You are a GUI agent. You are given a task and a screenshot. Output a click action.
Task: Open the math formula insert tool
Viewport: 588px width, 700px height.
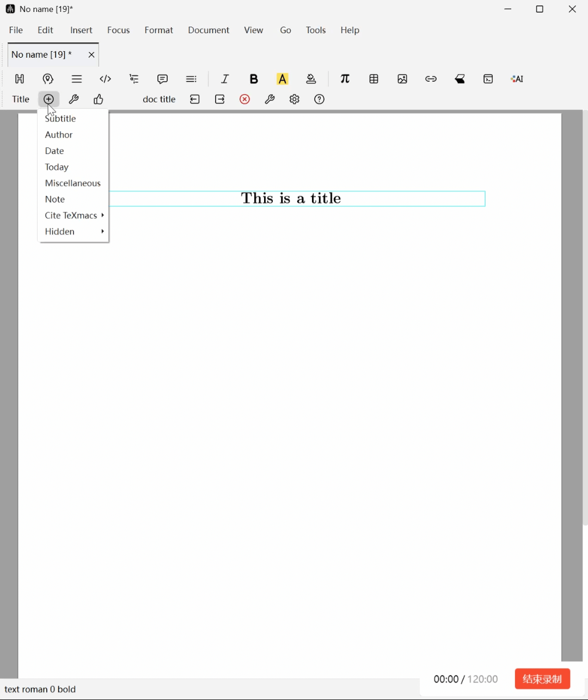coord(345,79)
